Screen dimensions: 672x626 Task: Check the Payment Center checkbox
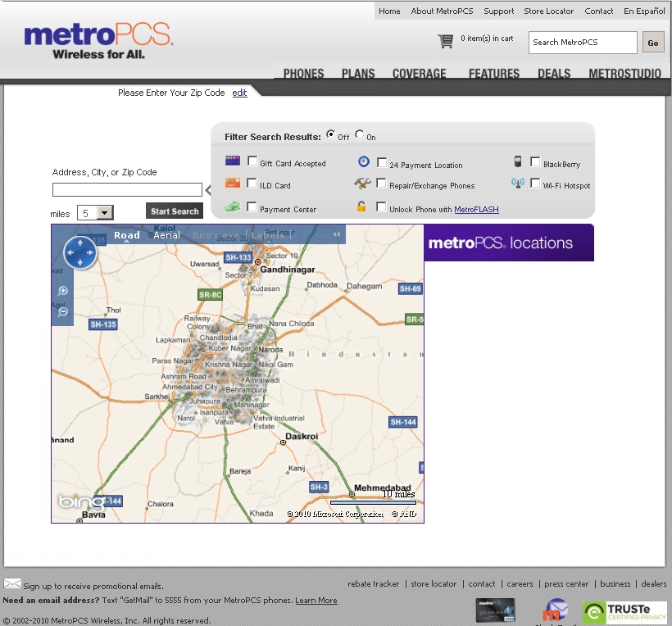coord(252,207)
